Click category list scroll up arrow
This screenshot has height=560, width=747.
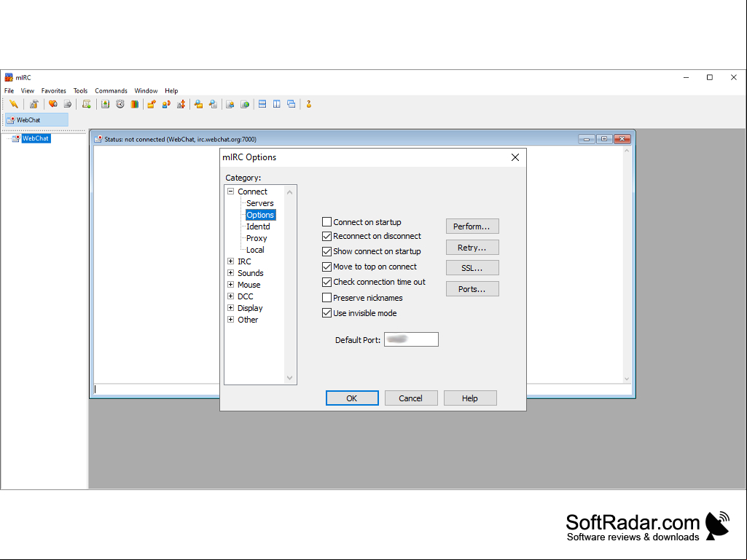[289, 192]
